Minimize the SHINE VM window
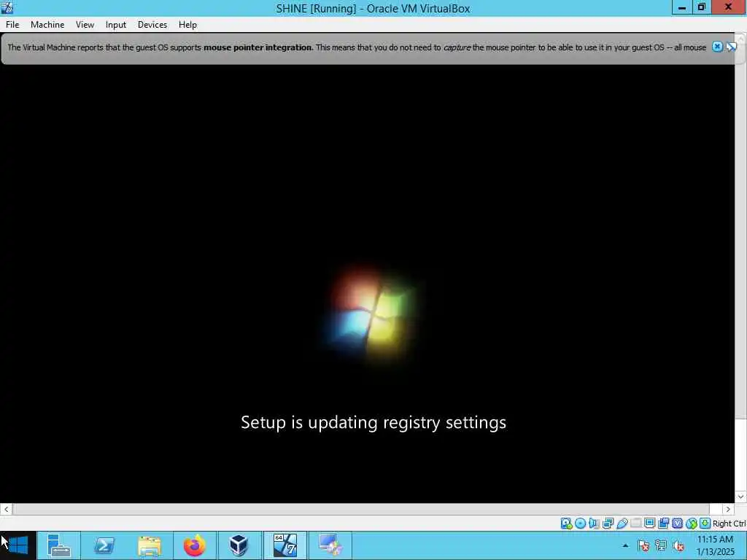The width and height of the screenshot is (747, 560). [x=682, y=7]
